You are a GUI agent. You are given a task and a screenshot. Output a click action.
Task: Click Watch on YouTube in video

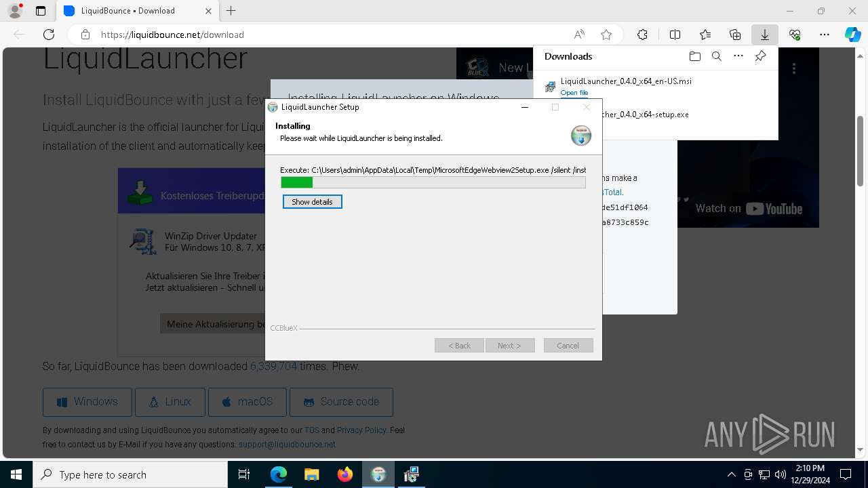(749, 209)
